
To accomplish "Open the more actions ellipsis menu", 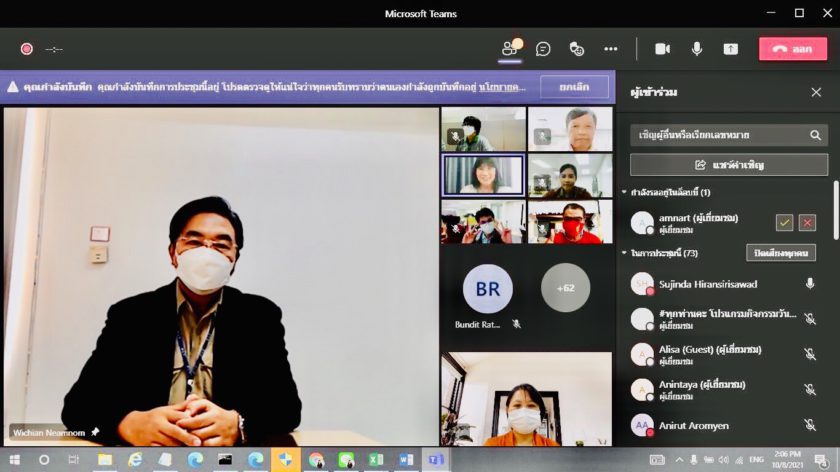I will pyautogui.click(x=610, y=48).
